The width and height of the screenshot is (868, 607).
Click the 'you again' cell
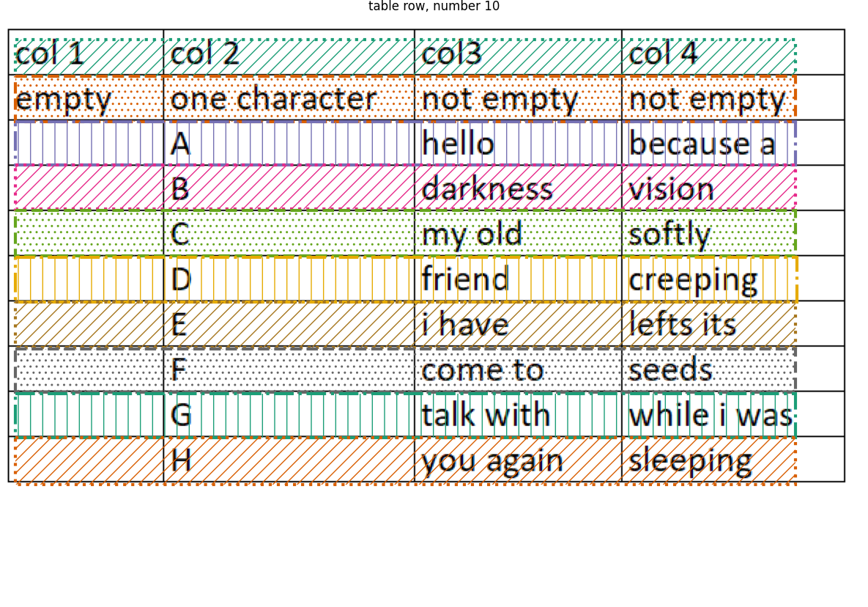coord(518,459)
